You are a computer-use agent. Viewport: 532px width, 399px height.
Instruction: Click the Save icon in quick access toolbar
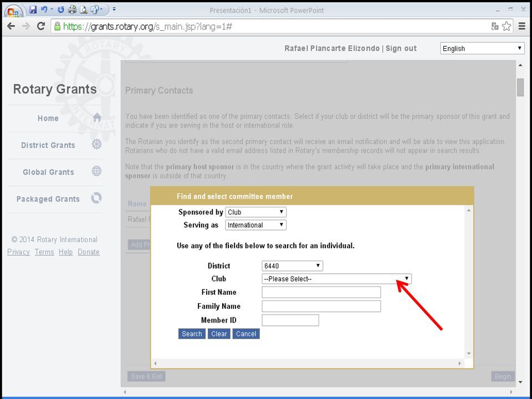33,9
